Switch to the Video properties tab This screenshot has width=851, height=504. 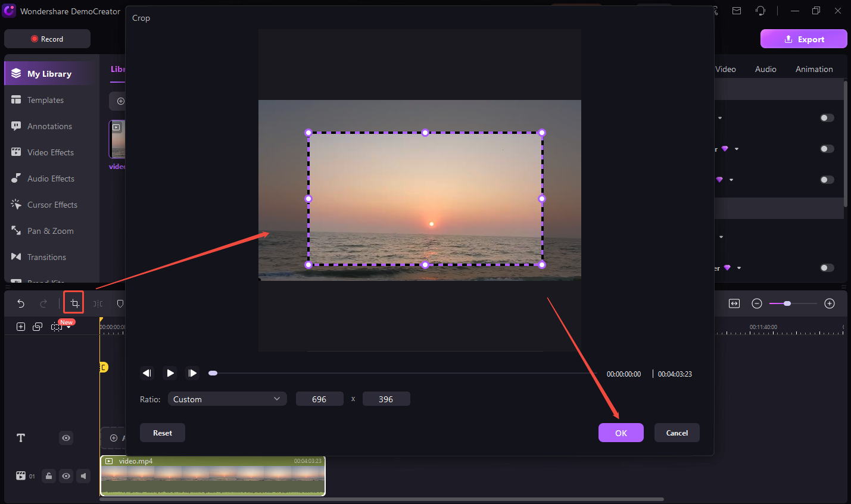tap(725, 69)
